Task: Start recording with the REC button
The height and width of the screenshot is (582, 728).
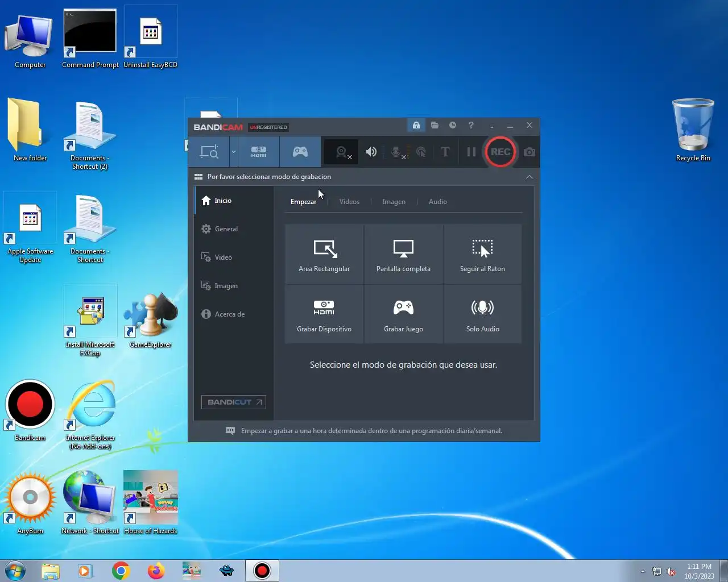Action: click(x=500, y=152)
